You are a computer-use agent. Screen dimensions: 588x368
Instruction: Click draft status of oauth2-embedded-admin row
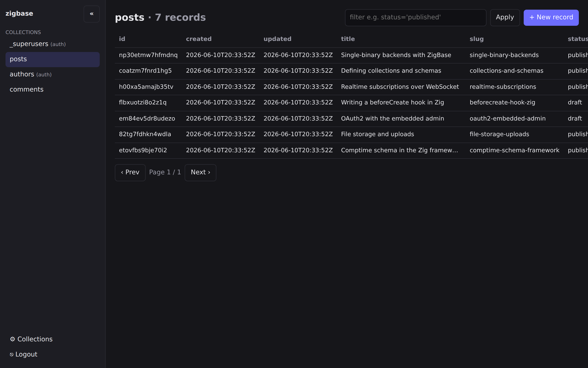pyautogui.click(x=575, y=118)
